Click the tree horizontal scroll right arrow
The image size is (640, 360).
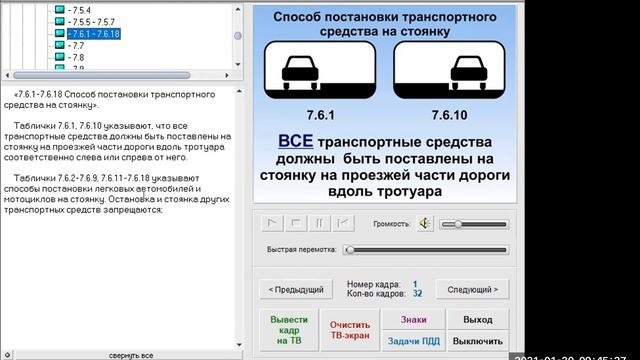coord(227,75)
